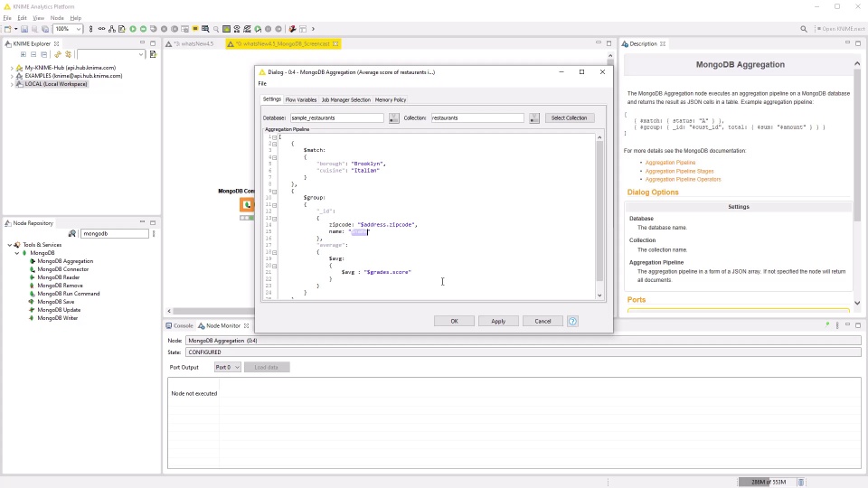The width and height of the screenshot is (868, 488).
Task: Click the main toolbar search magnifier icon
Action: [x=803, y=29]
